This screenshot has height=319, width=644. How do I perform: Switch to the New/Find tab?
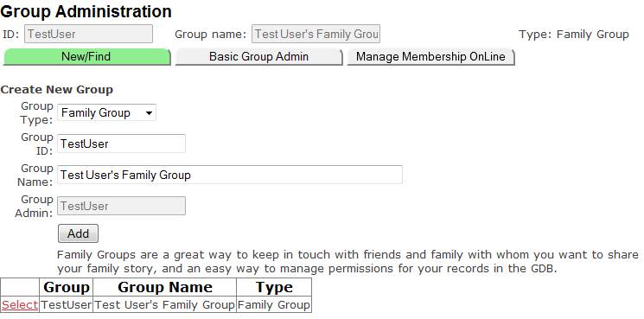[x=86, y=57]
